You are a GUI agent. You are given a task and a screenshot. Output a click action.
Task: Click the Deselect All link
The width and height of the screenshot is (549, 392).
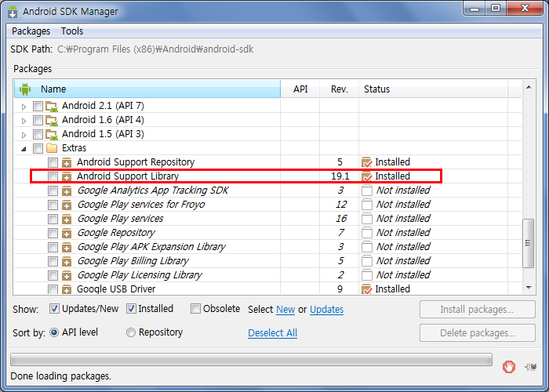click(x=272, y=333)
